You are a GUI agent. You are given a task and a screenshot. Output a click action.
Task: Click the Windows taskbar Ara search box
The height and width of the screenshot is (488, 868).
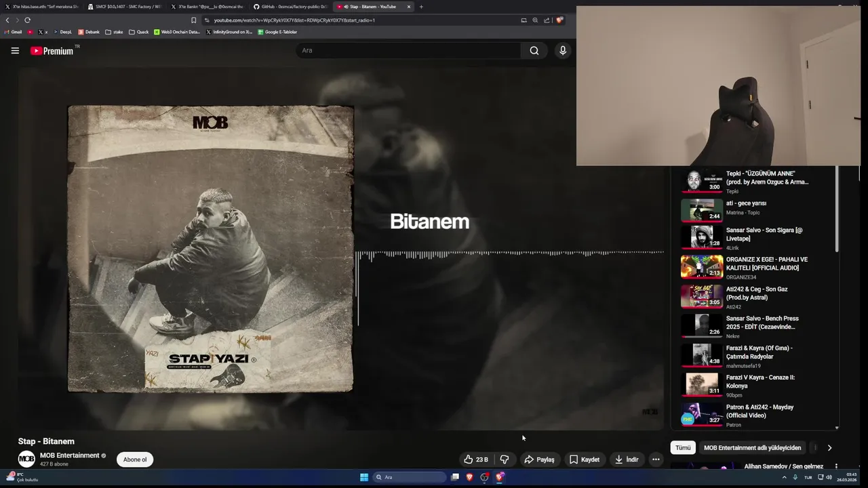point(410,477)
